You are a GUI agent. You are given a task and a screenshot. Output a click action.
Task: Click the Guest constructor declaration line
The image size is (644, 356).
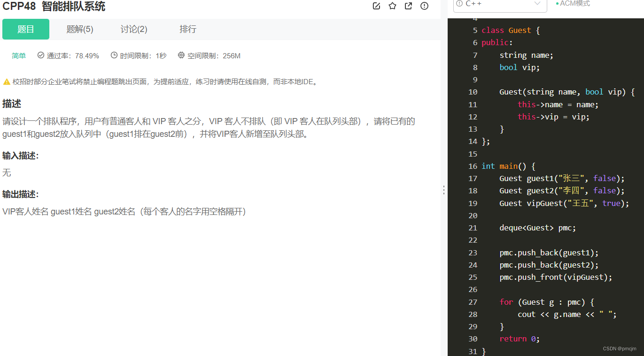567,92
